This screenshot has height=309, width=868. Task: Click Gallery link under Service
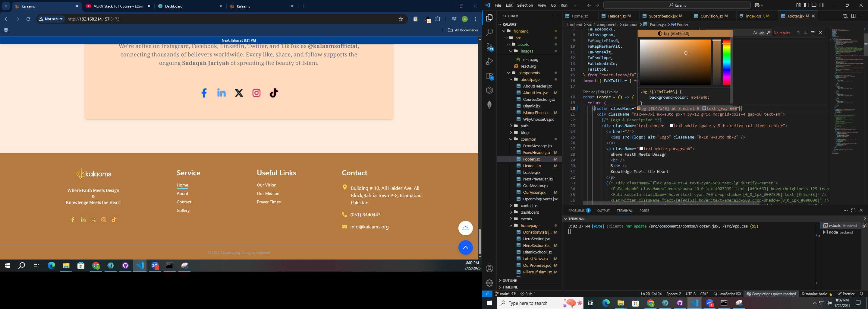click(x=183, y=211)
